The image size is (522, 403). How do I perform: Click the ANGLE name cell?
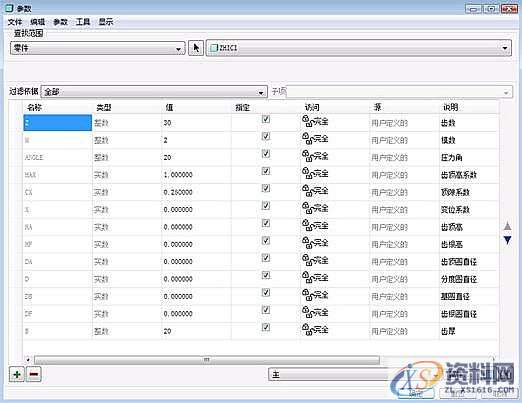pos(57,157)
